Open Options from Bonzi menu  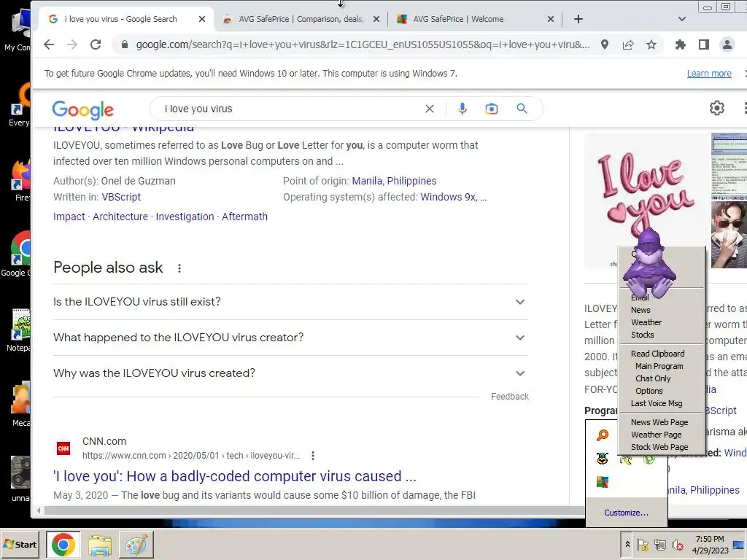click(x=649, y=391)
